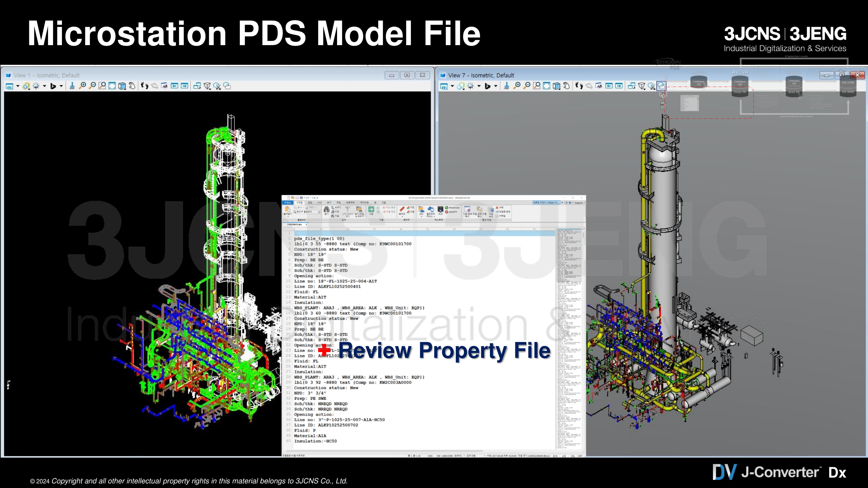This screenshot has width=868, height=488.
Task: Open blue File tab in UltraEdit ribbon
Action: coord(287,203)
